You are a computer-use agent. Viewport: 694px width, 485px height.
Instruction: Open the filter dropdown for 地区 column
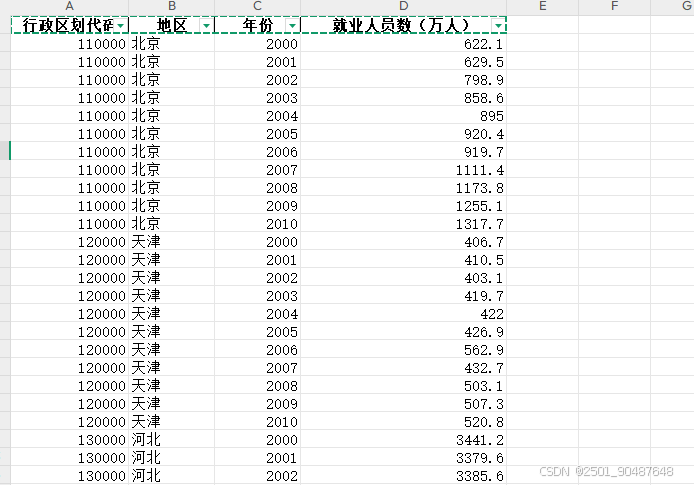pyautogui.click(x=206, y=26)
